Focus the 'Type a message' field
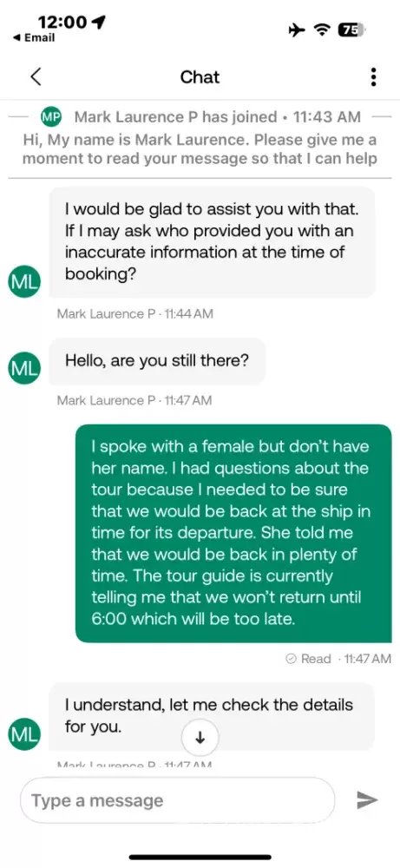Image resolution: width=400 pixels, height=868 pixels. click(178, 800)
